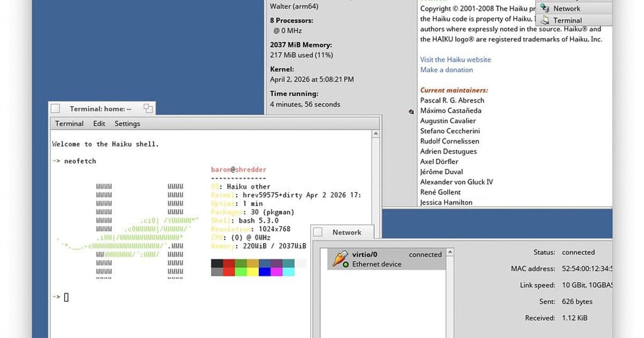This screenshot has width=644, height=338.
Task: Click the "1.12 KiB" received value
Action: click(x=574, y=318)
